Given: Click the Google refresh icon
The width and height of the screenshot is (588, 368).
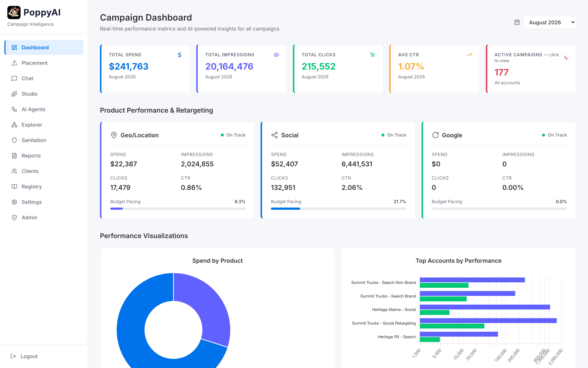Looking at the screenshot, I should (x=435, y=135).
